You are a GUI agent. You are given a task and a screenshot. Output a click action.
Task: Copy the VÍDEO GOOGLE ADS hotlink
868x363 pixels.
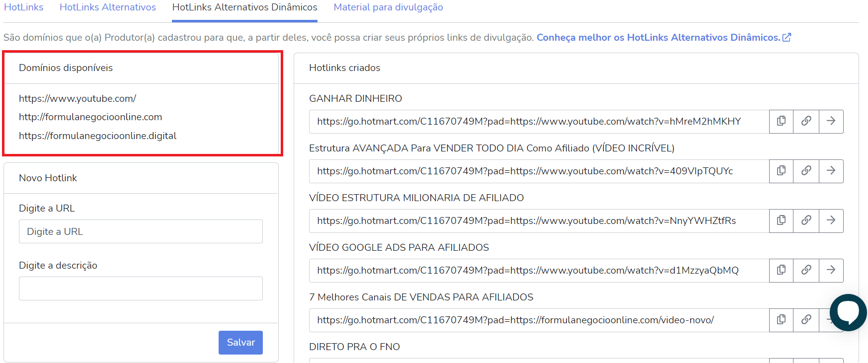(782, 270)
